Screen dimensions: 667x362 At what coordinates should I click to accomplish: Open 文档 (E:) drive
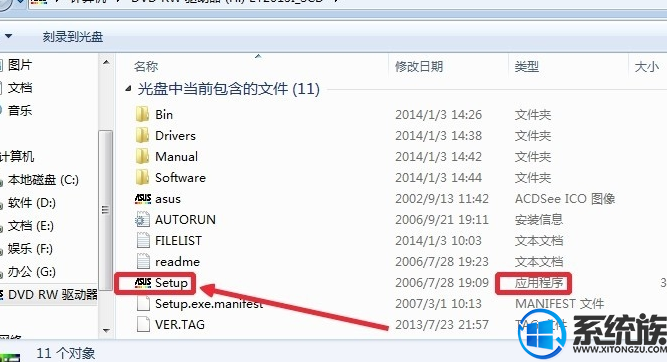31,225
